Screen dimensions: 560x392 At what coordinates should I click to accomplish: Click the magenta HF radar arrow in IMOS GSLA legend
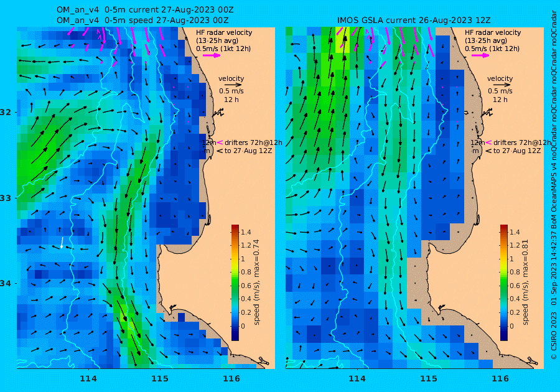pyautogui.click(x=480, y=55)
